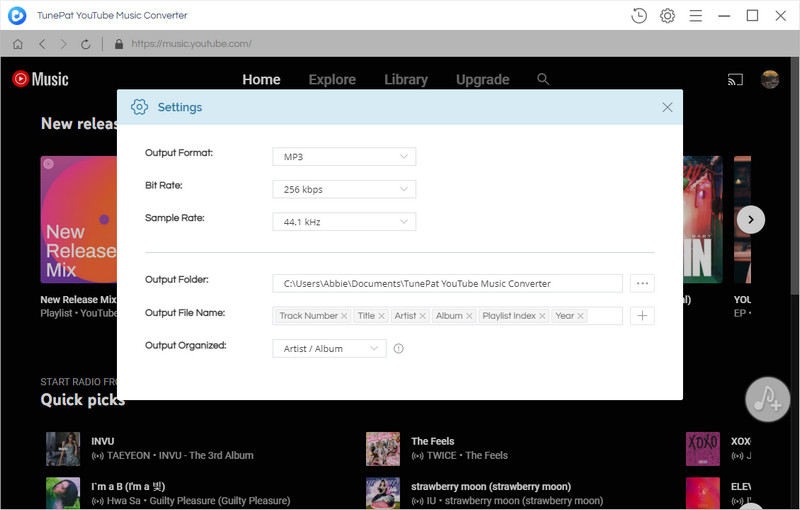Click the floating add music button
The width and height of the screenshot is (800, 510).
[x=768, y=399]
